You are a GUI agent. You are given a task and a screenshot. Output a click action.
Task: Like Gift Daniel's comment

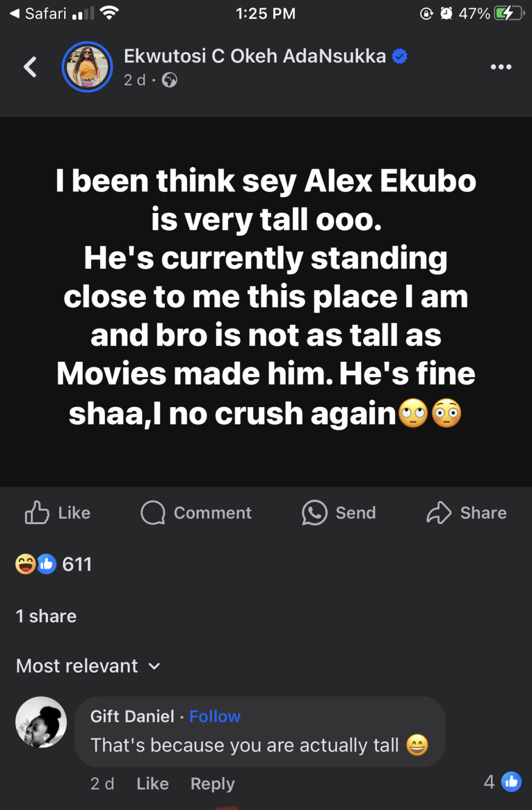[x=152, y=784]
